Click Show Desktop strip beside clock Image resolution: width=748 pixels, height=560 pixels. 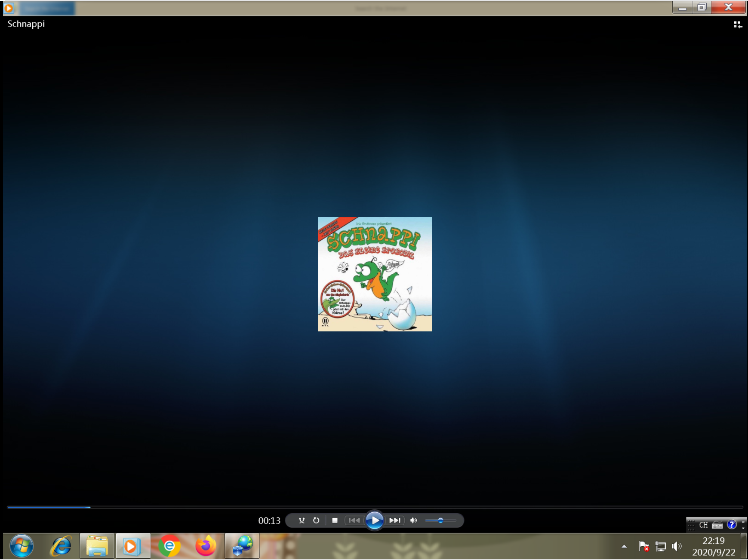(744, 546)
